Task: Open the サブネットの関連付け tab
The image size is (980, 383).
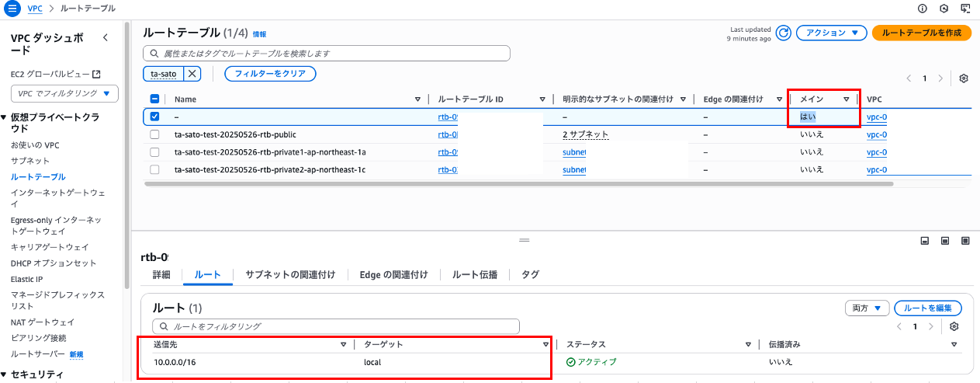Action: pyautogui.click(x=290, y=275)
